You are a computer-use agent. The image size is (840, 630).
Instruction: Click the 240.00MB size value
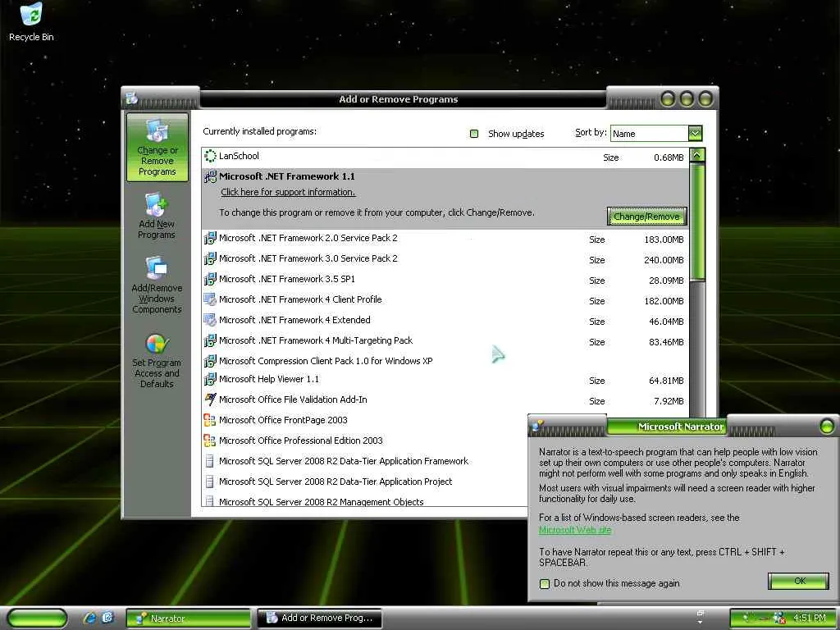pyautogui.click(x=664, y=260)
